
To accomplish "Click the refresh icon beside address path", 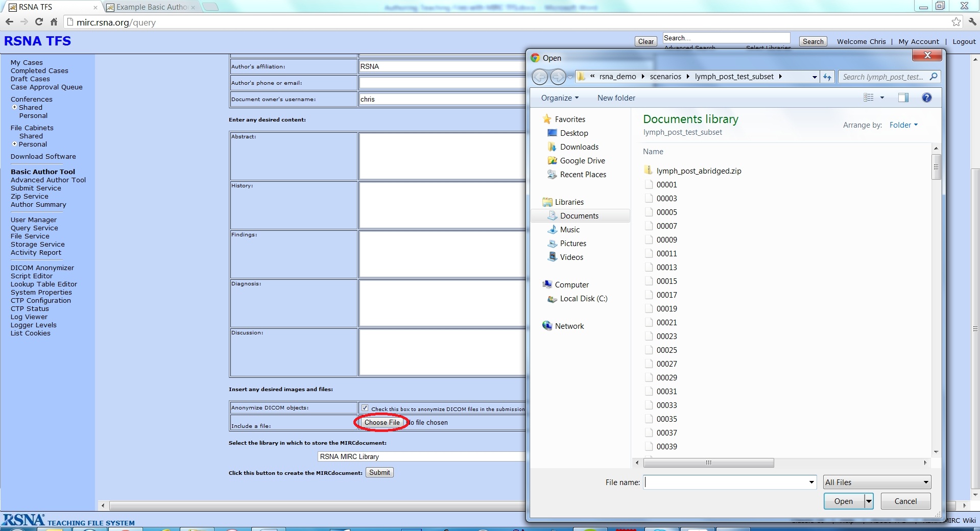I will [827, 77].
